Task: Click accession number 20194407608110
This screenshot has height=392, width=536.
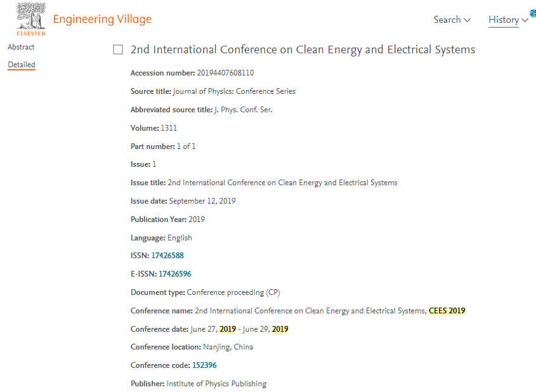Action: tap(225, 73)
